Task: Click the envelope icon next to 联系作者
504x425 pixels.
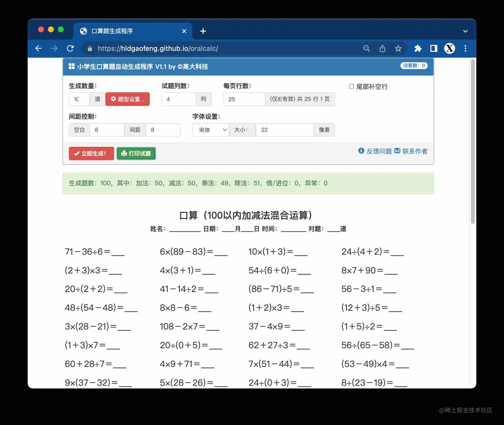Action: (397, 151)
